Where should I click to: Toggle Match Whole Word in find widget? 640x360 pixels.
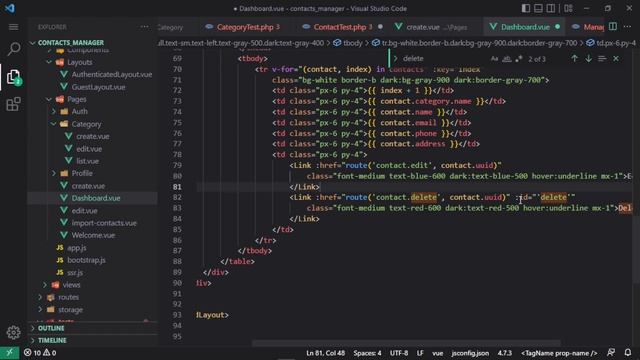tap(507, 59)
